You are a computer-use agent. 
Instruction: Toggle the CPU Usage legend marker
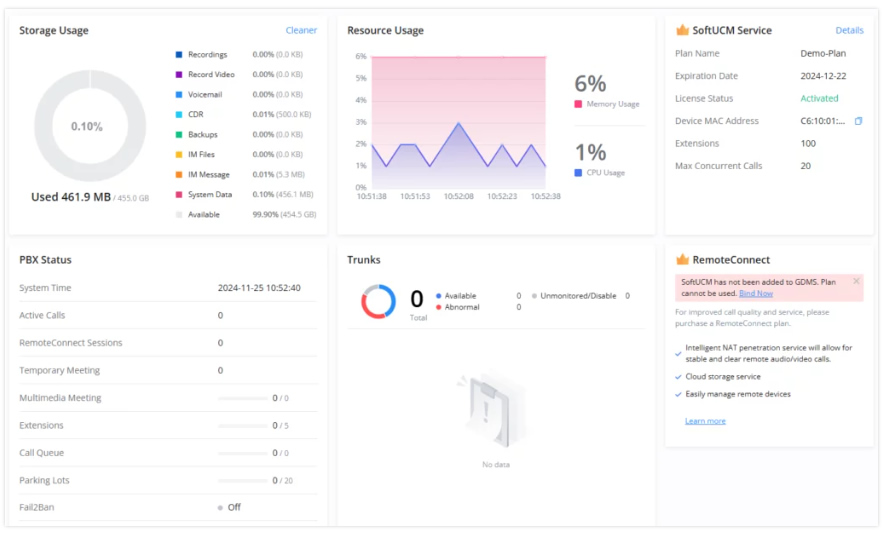(x=578, y=173)
